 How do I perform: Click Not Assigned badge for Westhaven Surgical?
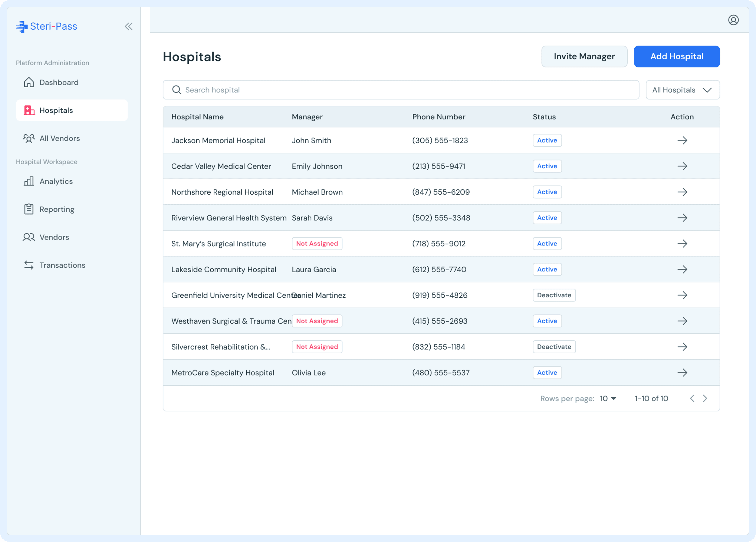(317, 321)
